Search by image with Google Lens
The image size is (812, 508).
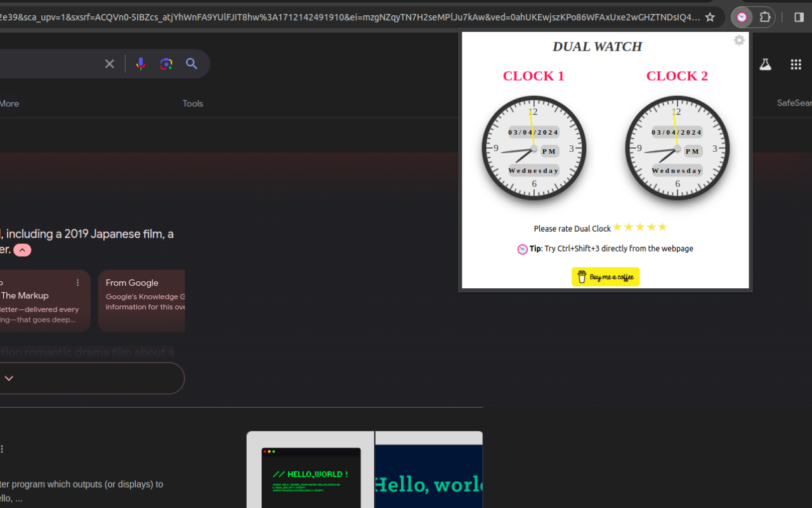pyautogui.click(x=166, y=63)
